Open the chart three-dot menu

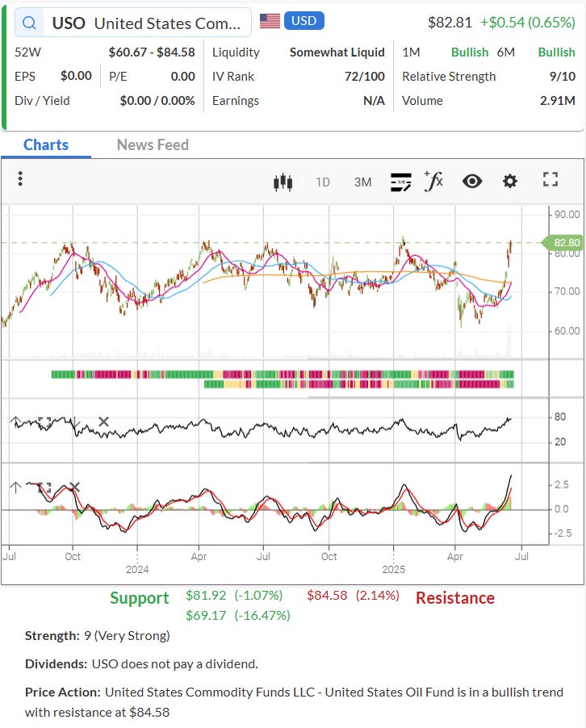(20, 178)
